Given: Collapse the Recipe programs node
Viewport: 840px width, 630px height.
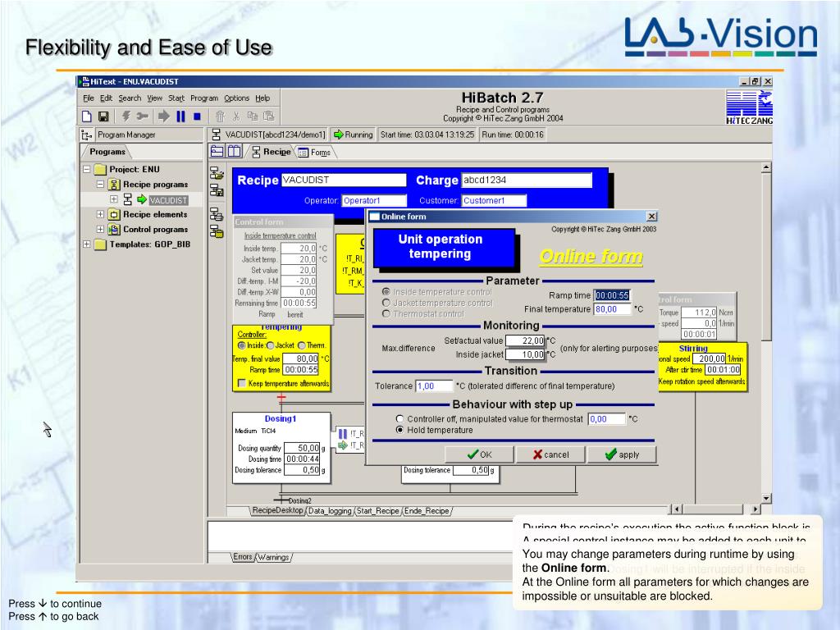Looking at the screenshot, I should click(x=100, y=185).
